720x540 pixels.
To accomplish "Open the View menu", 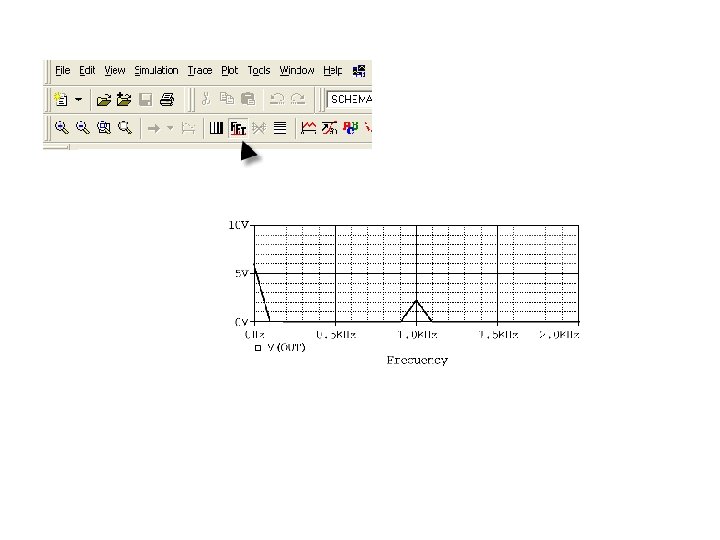I will [x=114, y=70].
